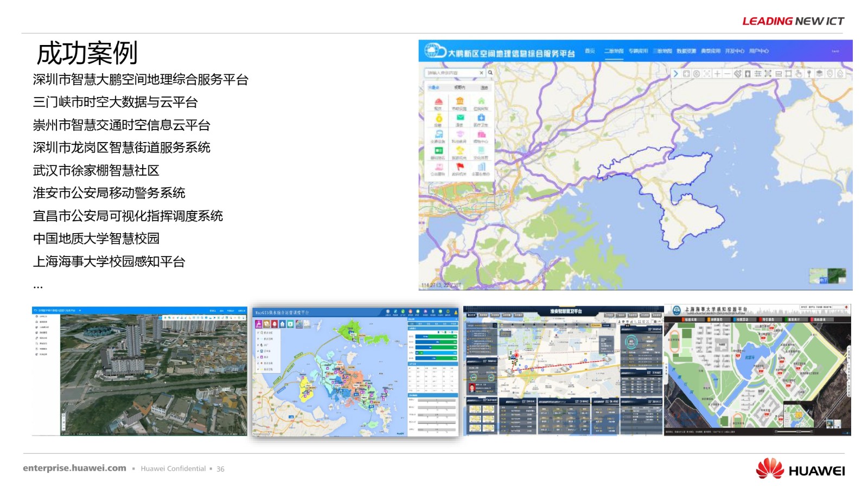The height and width of the screenshot is (488, 868).
Task: Select the orange municipal building category icon
Action: coord(459,101)
